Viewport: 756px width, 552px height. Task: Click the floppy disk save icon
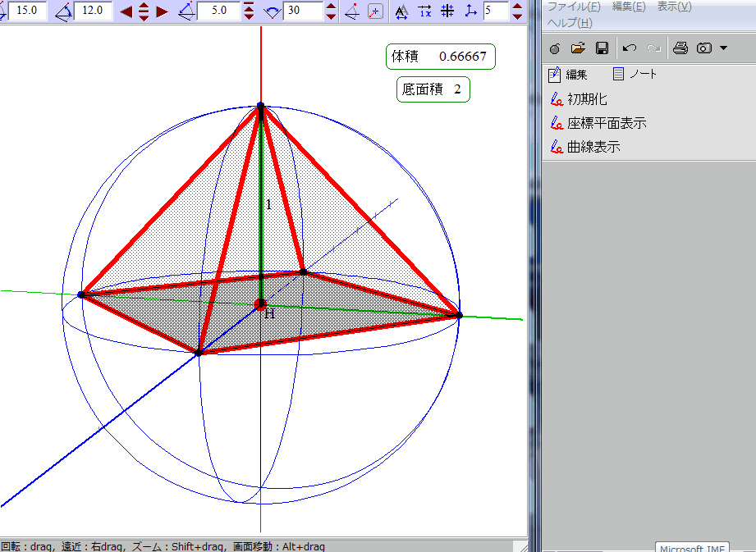pos(602,48)
